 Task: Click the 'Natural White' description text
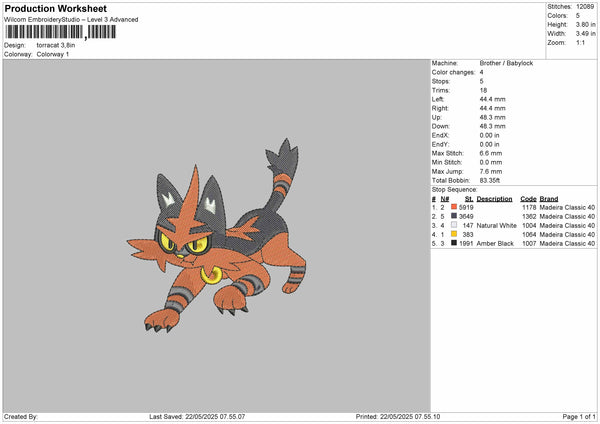pyautogui.click(x=496, y=226)
